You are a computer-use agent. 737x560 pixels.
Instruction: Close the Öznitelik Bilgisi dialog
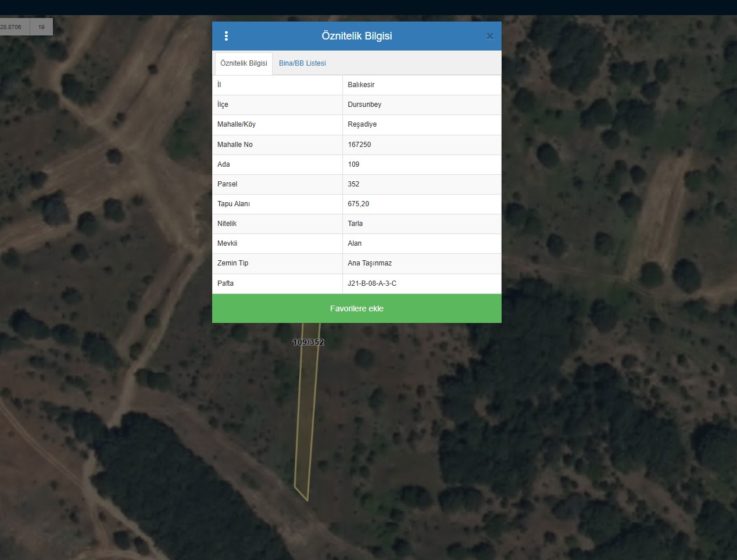489,36
